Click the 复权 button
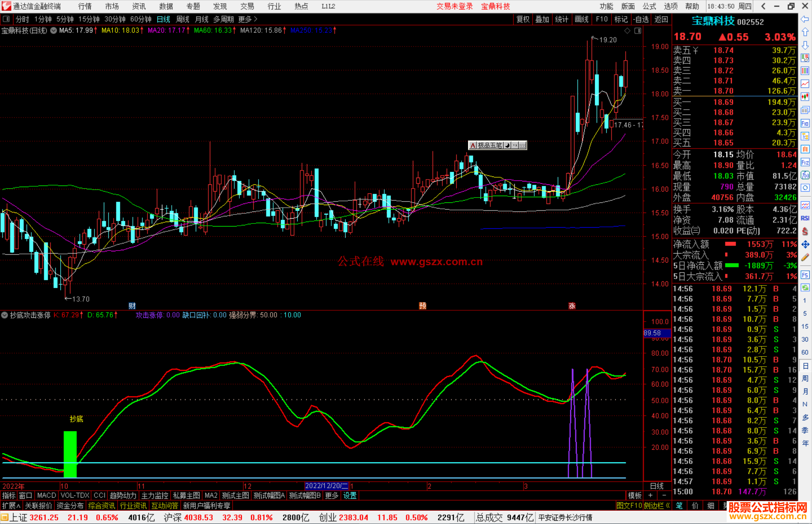 [x=523, y=19]
